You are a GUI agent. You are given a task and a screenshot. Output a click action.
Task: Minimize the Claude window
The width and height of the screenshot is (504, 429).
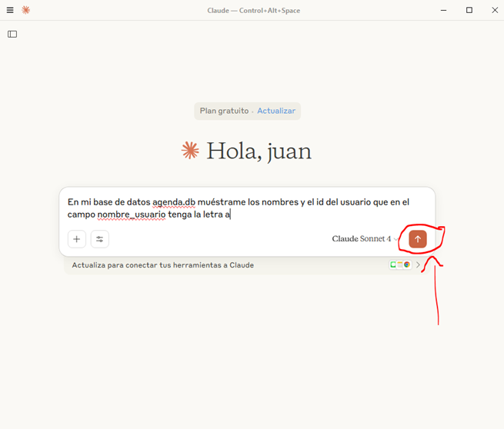point(445,10)
